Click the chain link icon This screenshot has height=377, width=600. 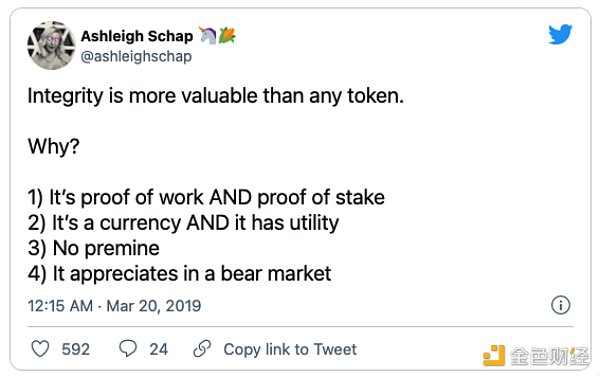[202, 348]
